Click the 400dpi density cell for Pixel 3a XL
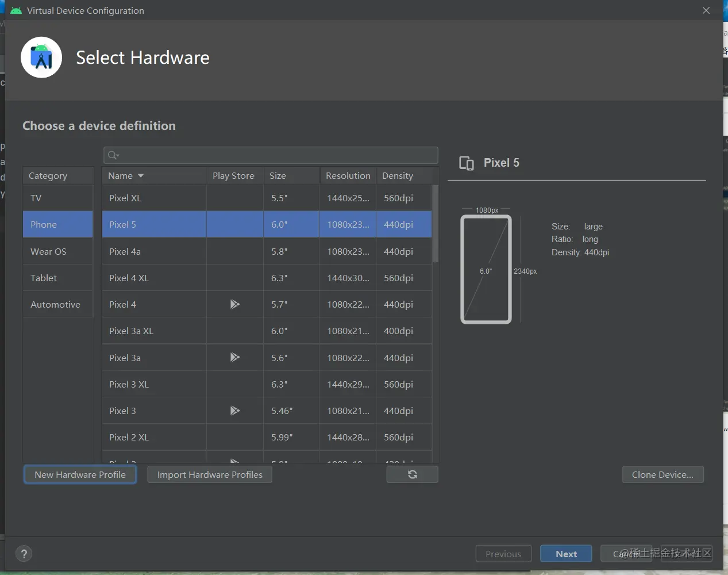 pos(404,331)
